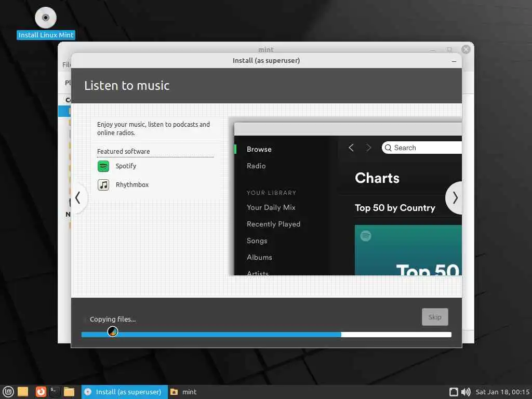Click the Top 50 chart thumbnail
This screenshot has width=532, height=399.
(408, 250)
